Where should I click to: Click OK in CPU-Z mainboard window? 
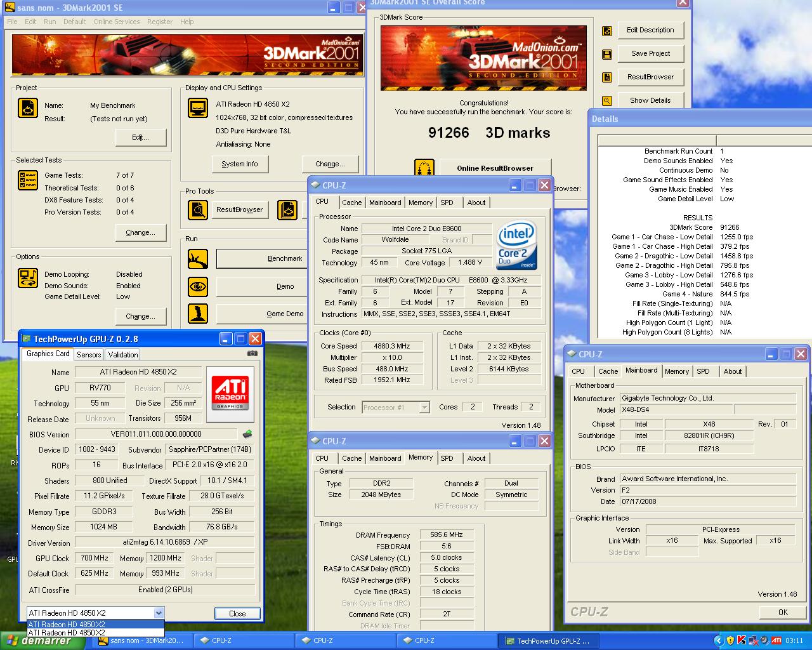783,612
